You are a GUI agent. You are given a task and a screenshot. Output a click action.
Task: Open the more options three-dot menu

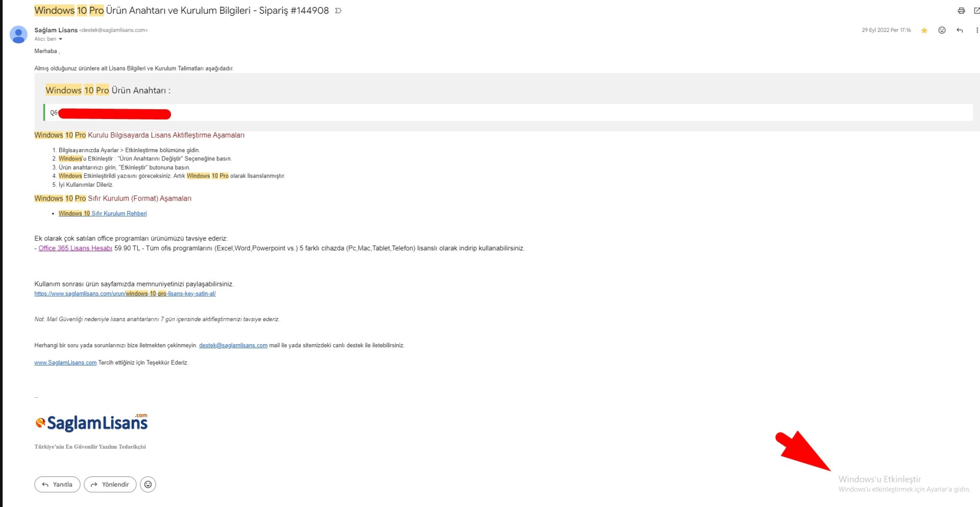click(x=977, y=30)
